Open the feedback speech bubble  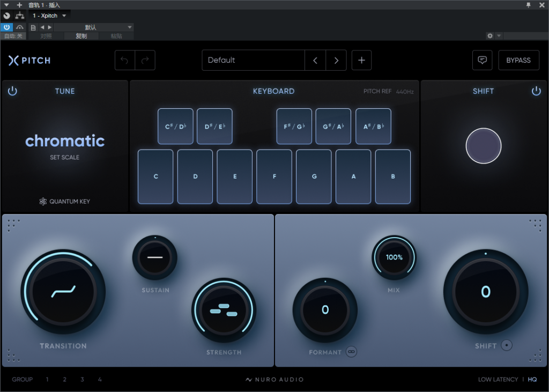click(482, 60)
